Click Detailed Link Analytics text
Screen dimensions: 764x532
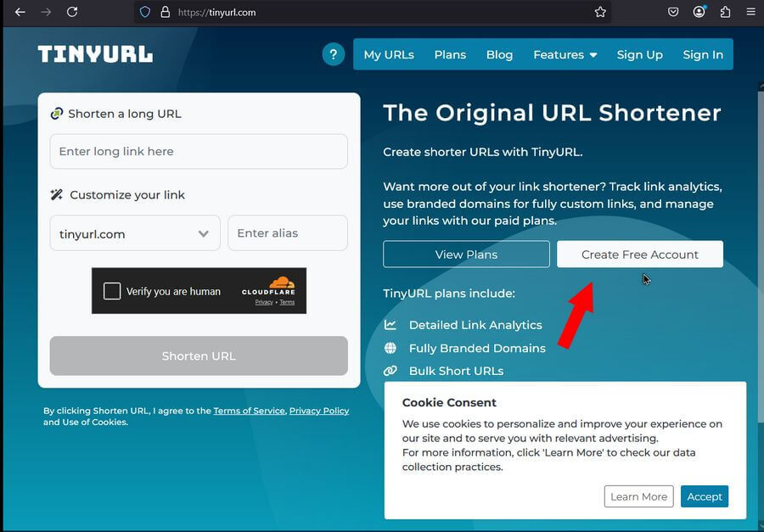(x=475, y=325)
